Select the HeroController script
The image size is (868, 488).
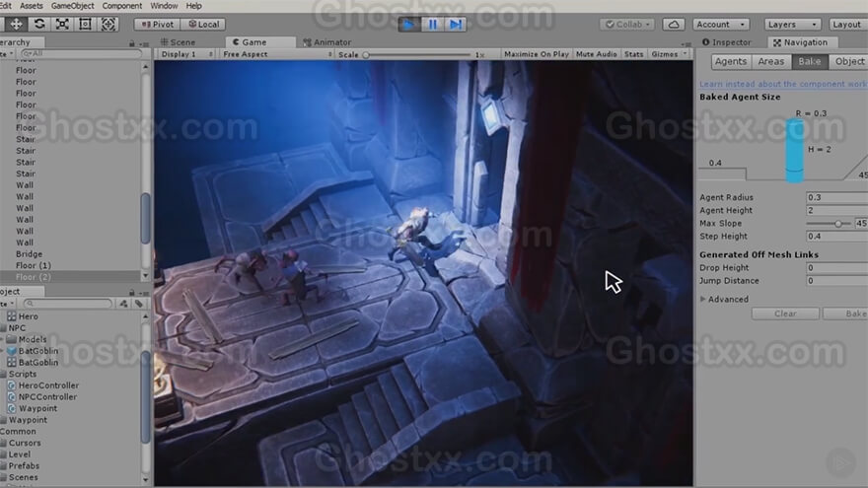tap(43, 385)
